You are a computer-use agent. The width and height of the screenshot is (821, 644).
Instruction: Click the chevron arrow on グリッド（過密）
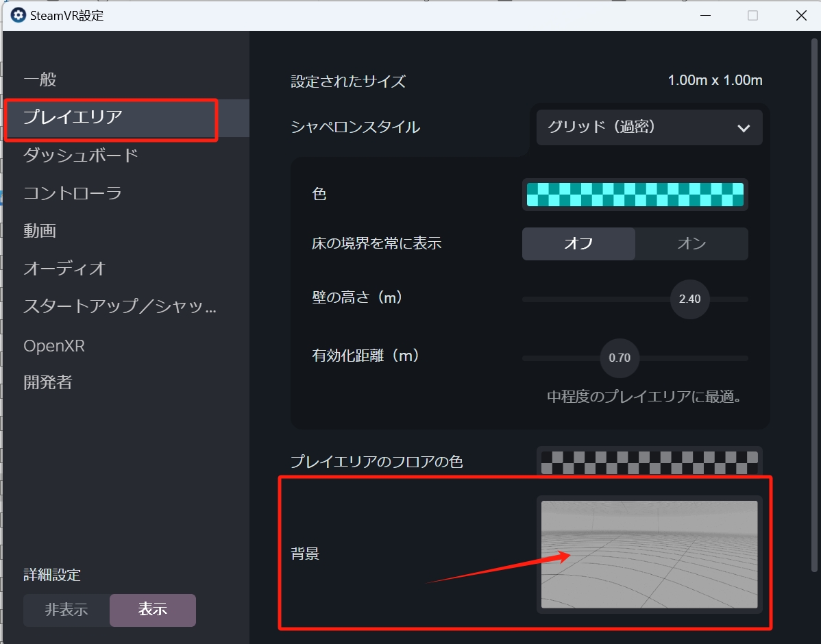[x=744, y=128]
